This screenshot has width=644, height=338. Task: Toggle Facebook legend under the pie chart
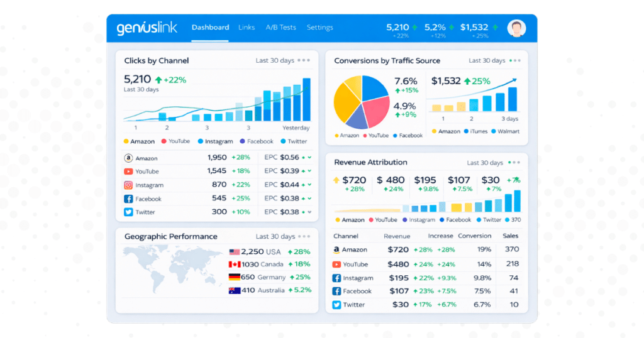408,135
